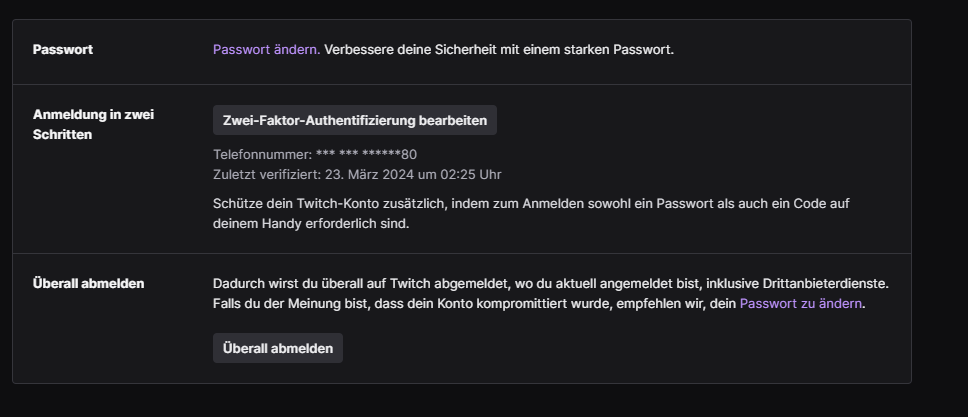
Task: Select the 'Passwort' section label
Action: (x=63, y=49)
